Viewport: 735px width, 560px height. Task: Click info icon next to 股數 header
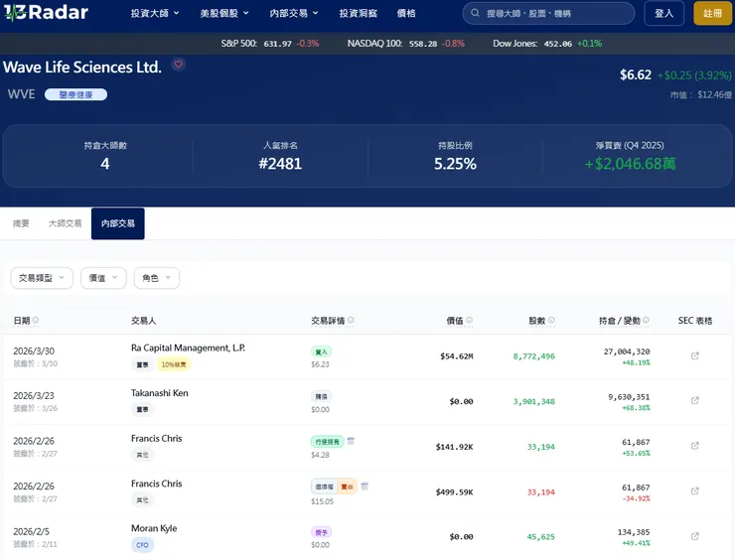coord(551,320)
